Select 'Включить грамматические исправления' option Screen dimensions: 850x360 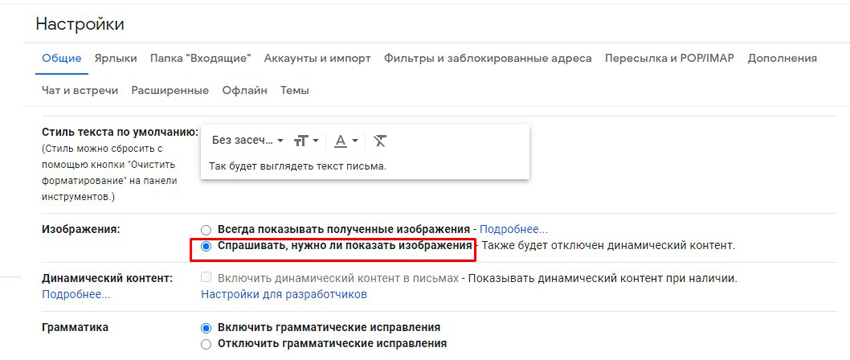point(206,328)
